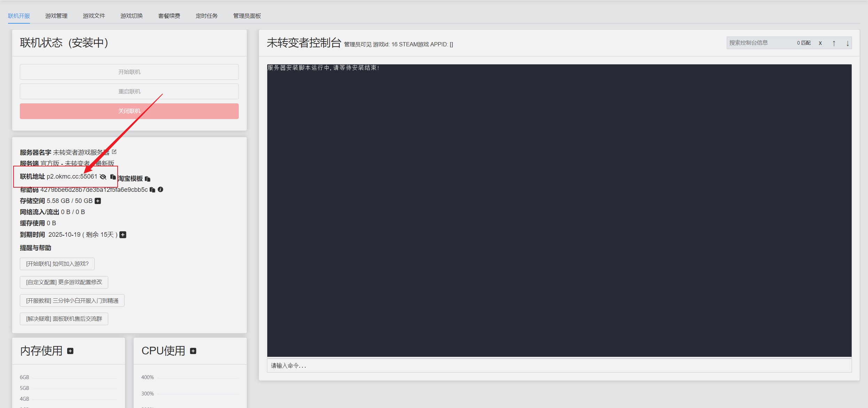868x408 pixels.
Task: Toggle visibility of the 联机地址 address
Action: tap(103, 177)
